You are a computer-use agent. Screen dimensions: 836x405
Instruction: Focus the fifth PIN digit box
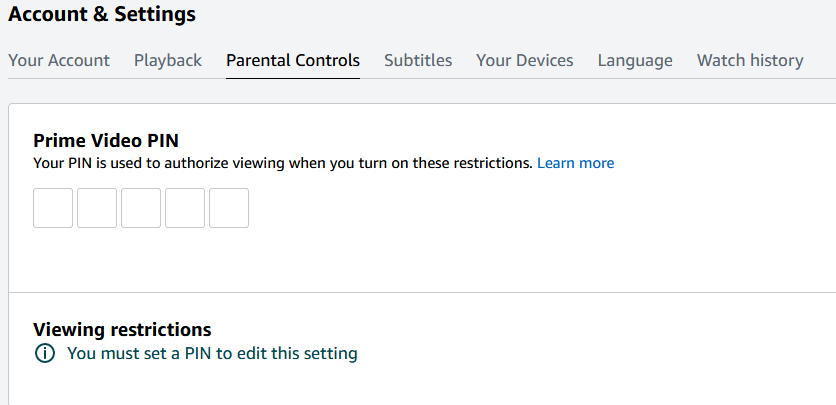point(229,208)
